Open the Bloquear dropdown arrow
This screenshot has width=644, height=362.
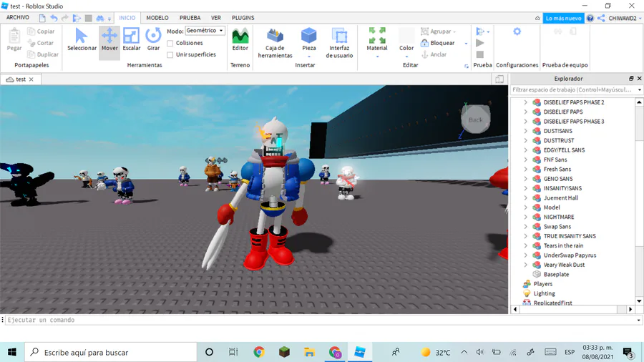click(x=466, y=43)
